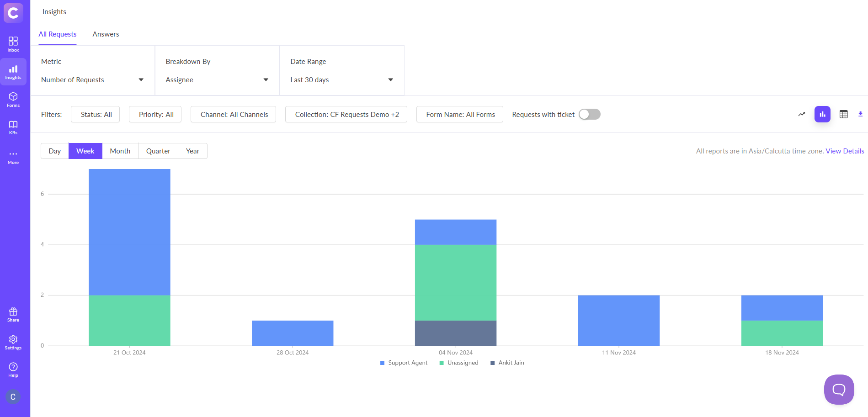Select the Month granularity tab

tap(120, 151)
